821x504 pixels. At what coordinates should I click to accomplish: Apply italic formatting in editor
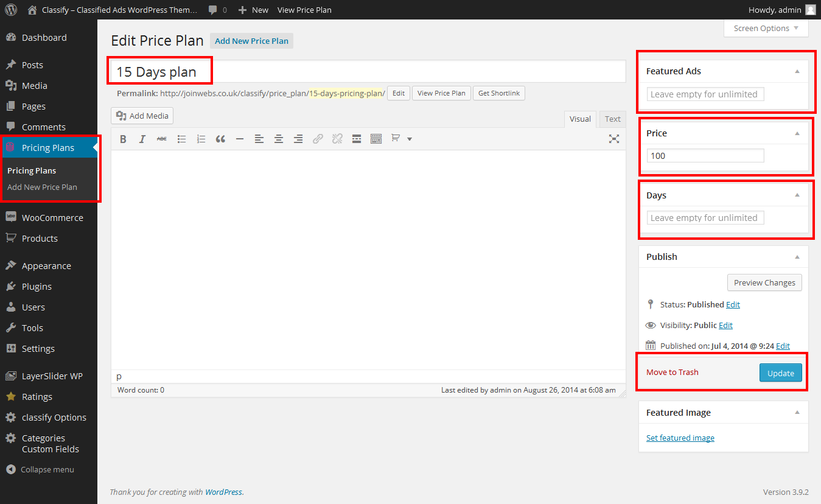(142, 139)
